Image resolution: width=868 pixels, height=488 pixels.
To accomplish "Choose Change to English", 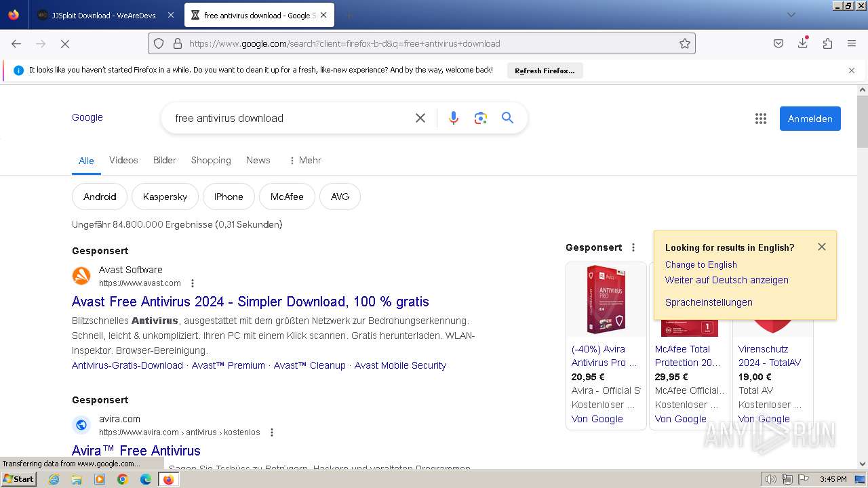I will pos(701,264).
